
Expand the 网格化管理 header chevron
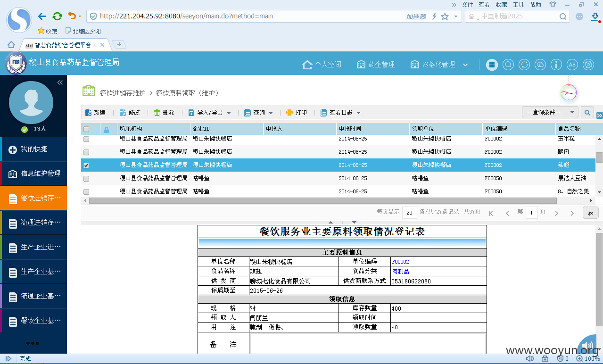[465, 65]
